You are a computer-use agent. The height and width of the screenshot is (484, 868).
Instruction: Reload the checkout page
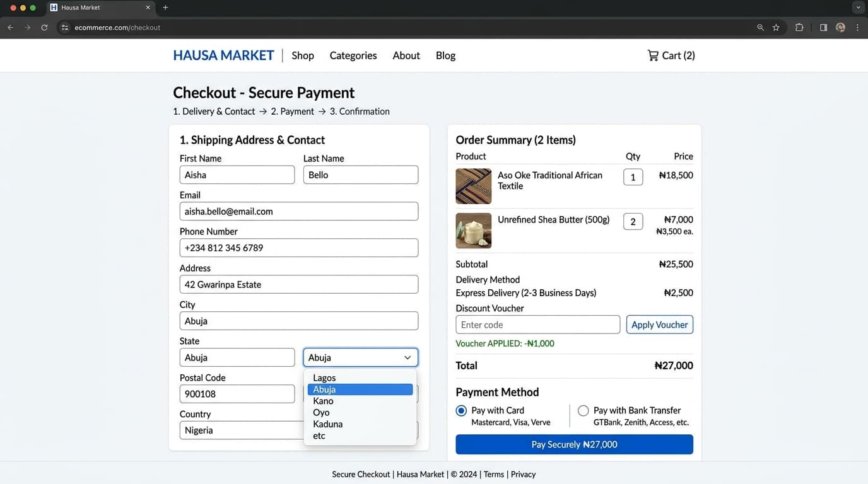click(44, 28)
